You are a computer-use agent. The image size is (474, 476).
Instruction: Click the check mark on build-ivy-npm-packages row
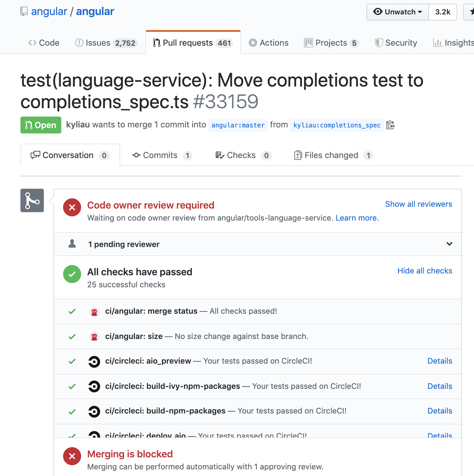(72, 386)
